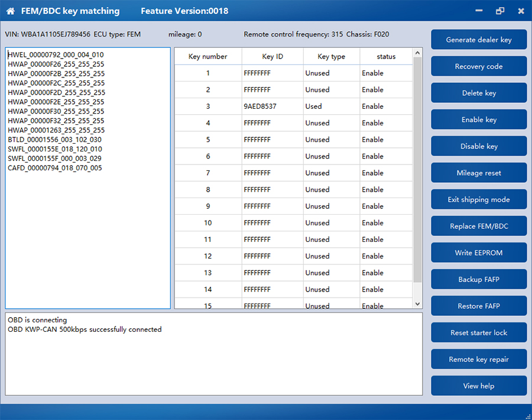Click Reset starter lock button

tap(479, 332)
